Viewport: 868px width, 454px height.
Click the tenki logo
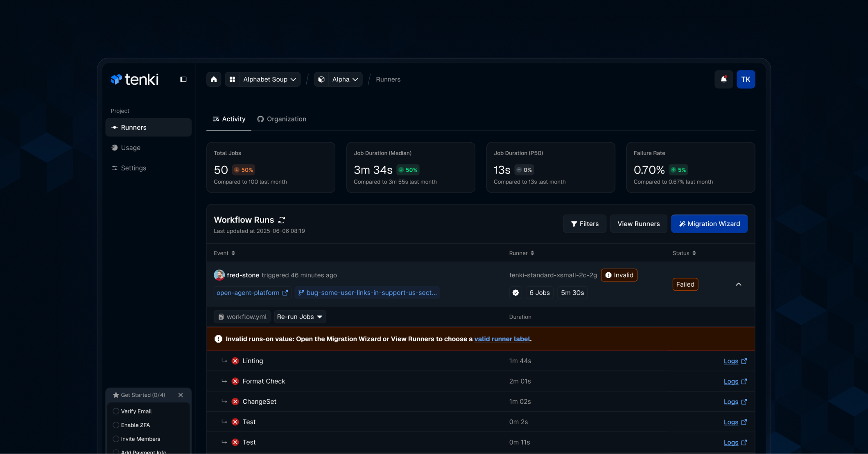tap(135, 79)
